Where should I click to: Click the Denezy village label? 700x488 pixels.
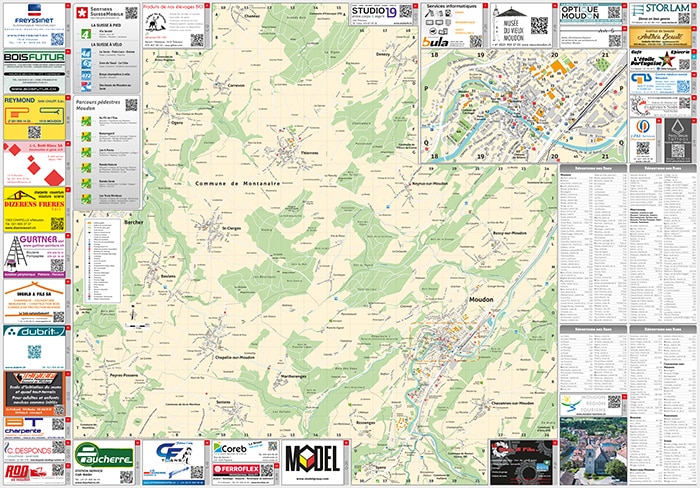383,54
